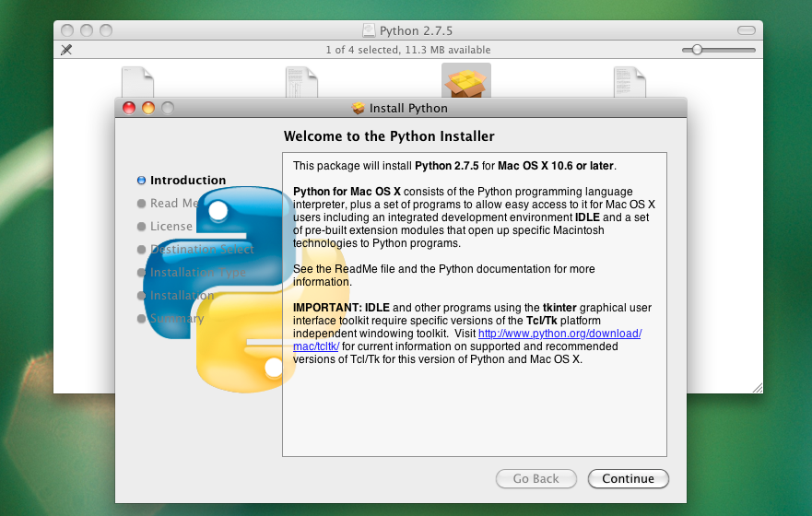Image resolution: width=812 pixels, height=516 pixels.
Task: Click the Read Me step
Action: (174, 203)
